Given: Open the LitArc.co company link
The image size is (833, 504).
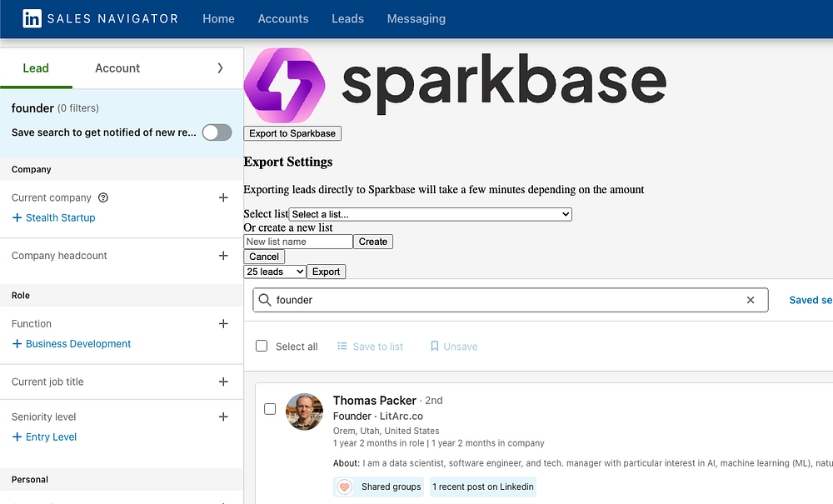Looking at the screenshot, I should (402, 416).
